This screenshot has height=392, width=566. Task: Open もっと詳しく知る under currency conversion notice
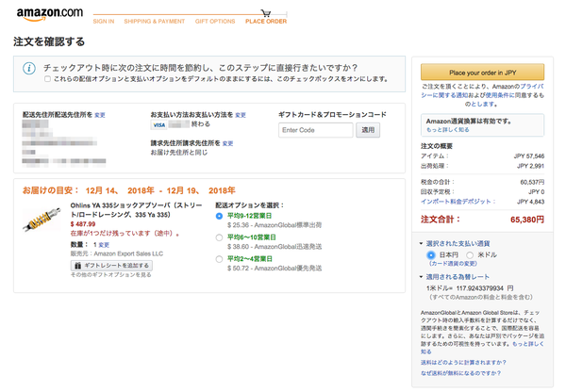447,130
